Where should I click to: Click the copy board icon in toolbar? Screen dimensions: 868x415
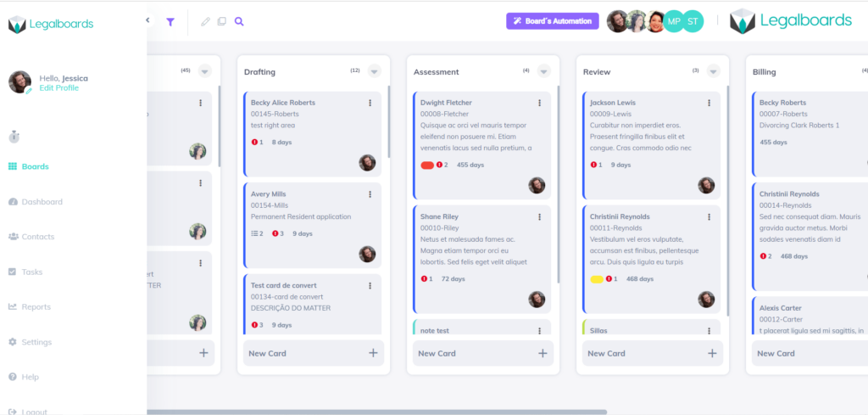tap(222, 22)
